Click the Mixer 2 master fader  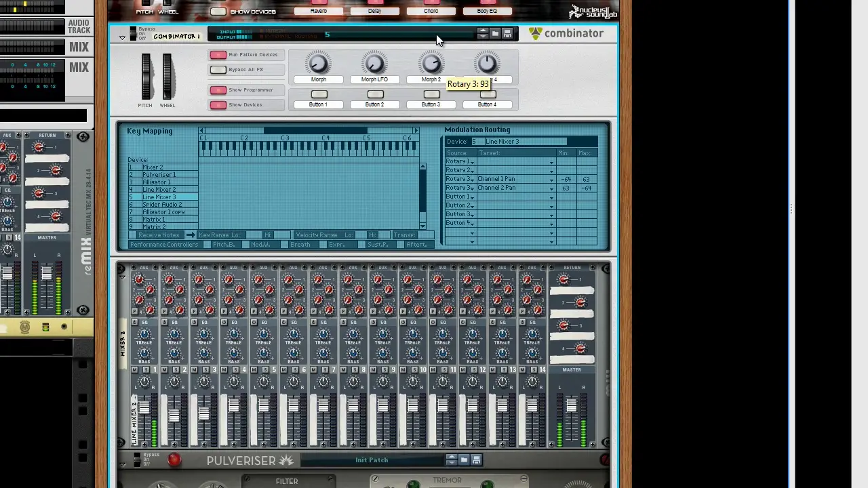[x=571, y=405]
